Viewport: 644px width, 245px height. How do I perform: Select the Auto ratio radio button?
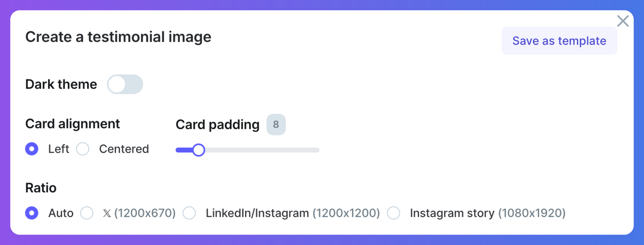32,213
